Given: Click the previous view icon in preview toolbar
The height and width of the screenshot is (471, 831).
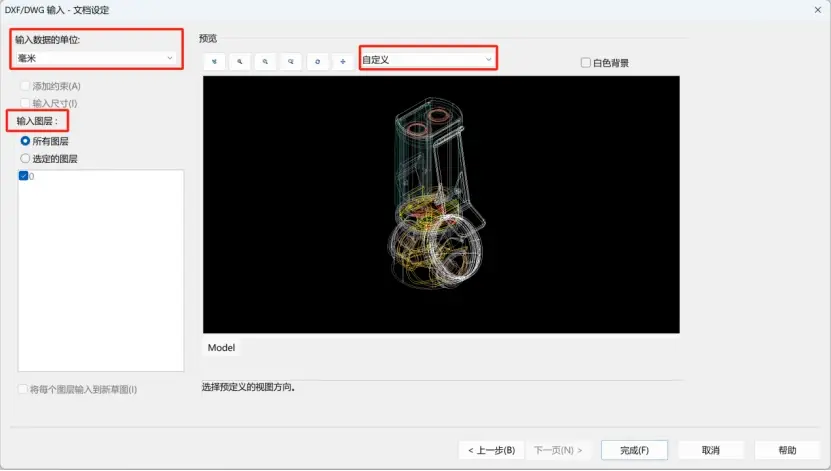Looking at the screenshot, I should pos(215,61).
